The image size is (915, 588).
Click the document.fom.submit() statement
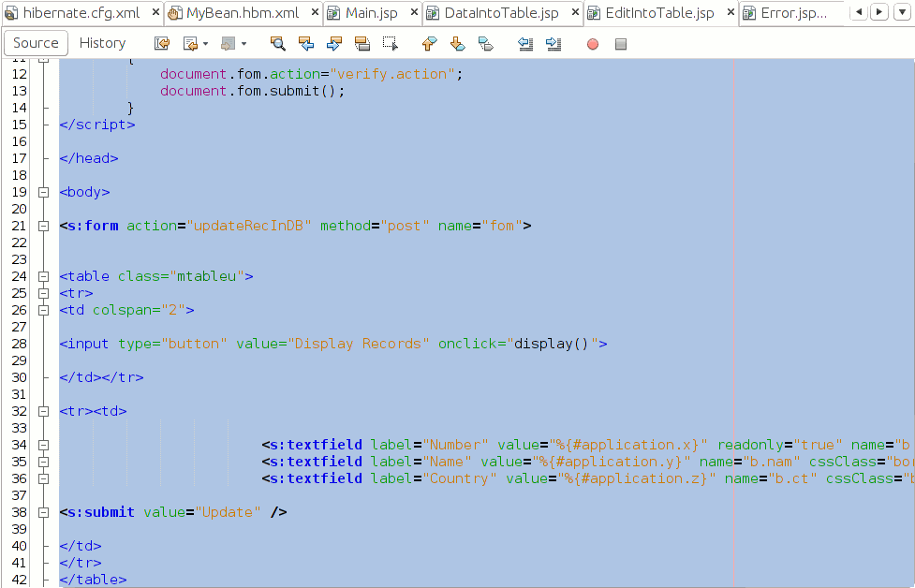click(x=253, y=91)
